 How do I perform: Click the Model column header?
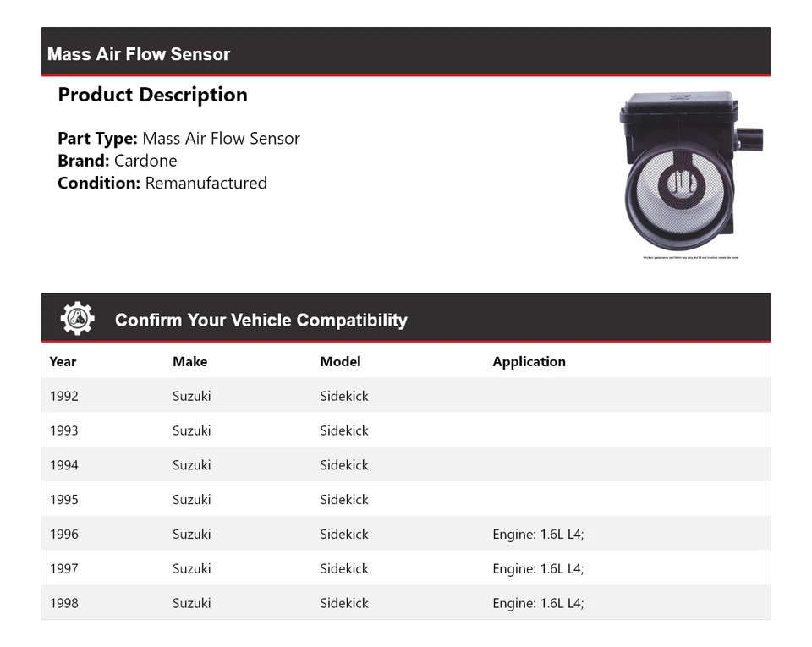(340, 361)
